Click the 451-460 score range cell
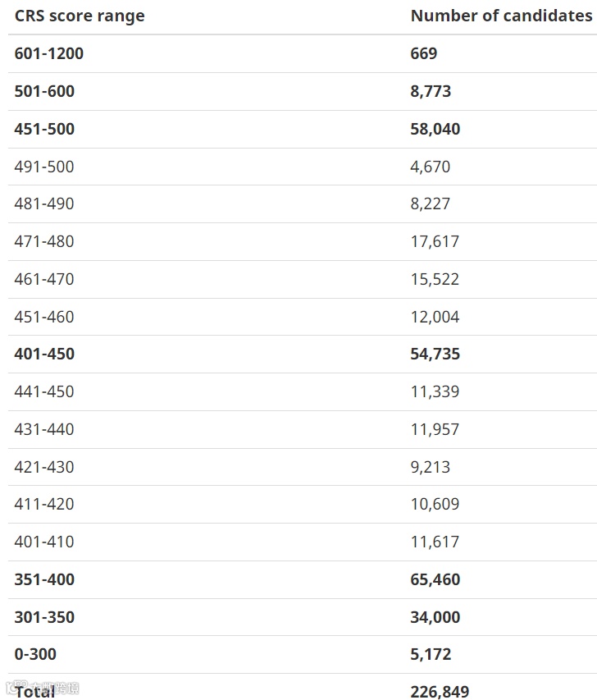597x700 pixels. tap(44, 317)
